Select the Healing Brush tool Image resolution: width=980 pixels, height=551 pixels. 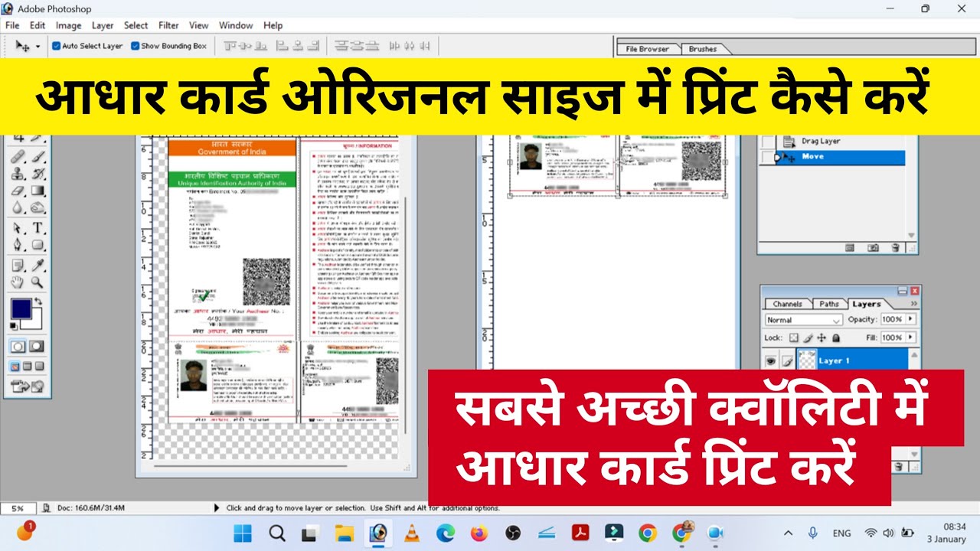point(17,157)
